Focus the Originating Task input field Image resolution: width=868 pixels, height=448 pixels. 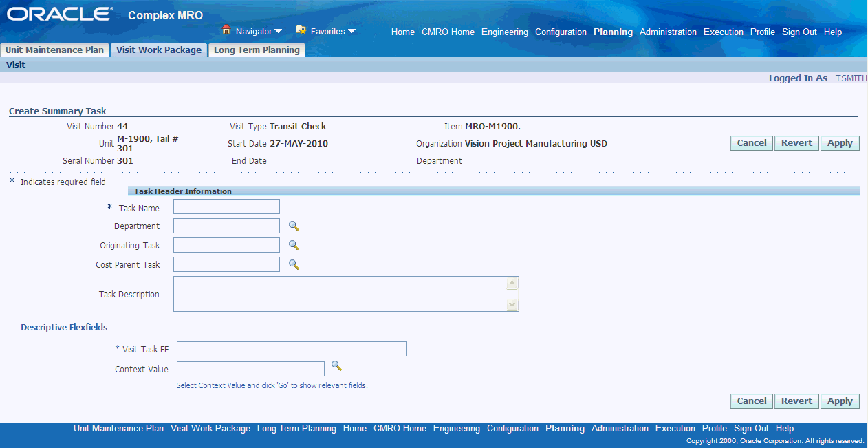point(226,245)
